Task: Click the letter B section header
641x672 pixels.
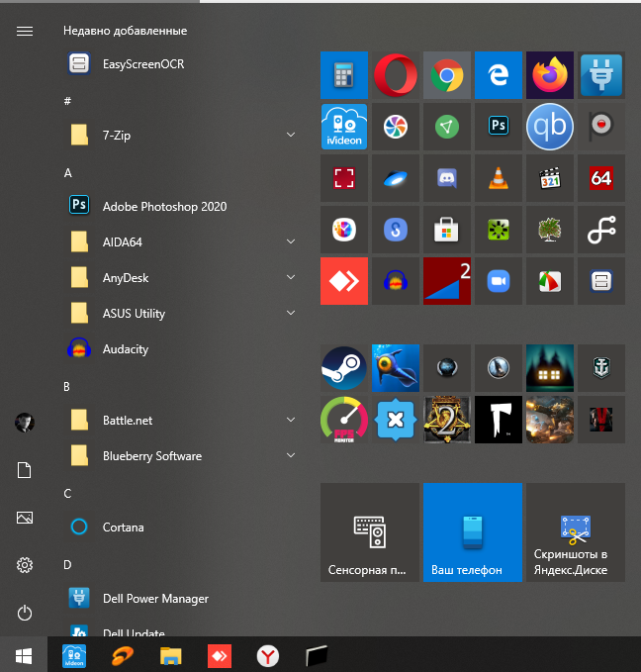Action: 67,387
